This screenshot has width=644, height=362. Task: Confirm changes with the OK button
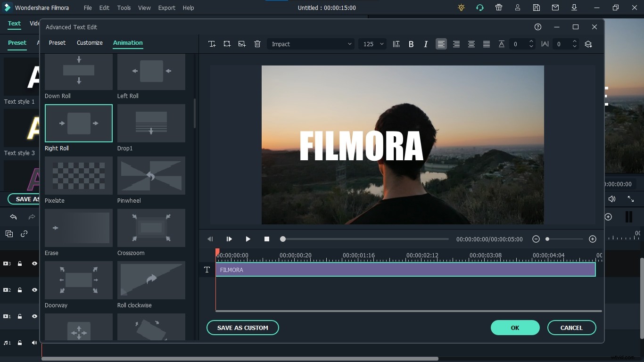(515, 328)
